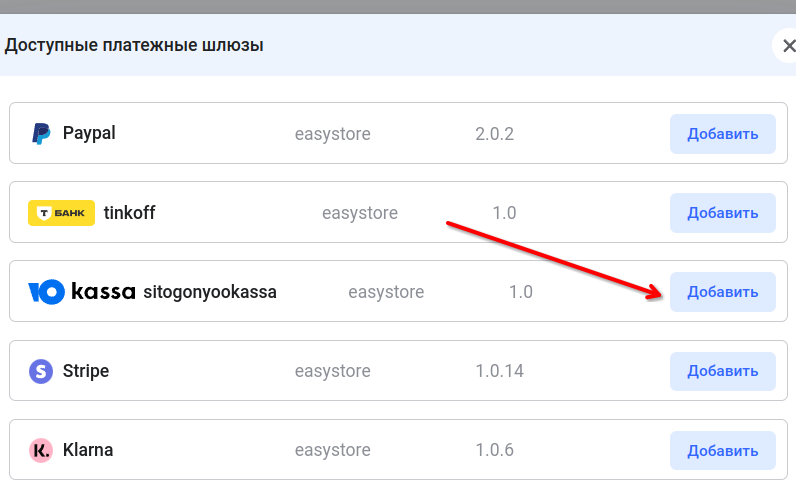Click easystore author in Klarna row
The height and width of the screenshot is (493, 796).
tap(332, 450)
